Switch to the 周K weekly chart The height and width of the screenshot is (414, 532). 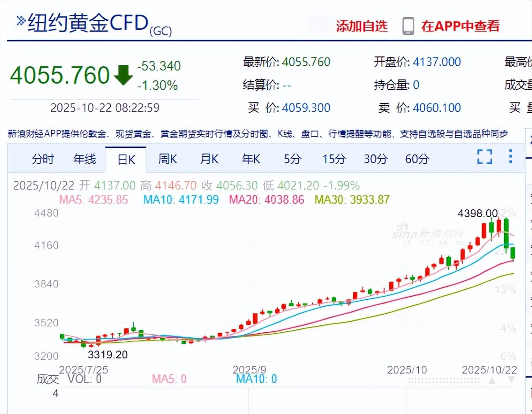click(167, 159)
